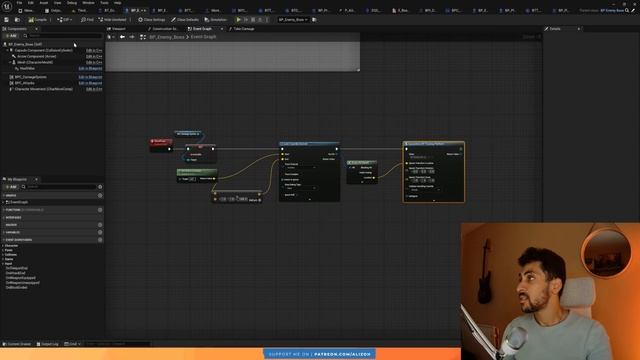640x360 pixels.
Task: Click Edit in Blueprint link for BPC_Attacks
Action: click(x=90, y=83)
